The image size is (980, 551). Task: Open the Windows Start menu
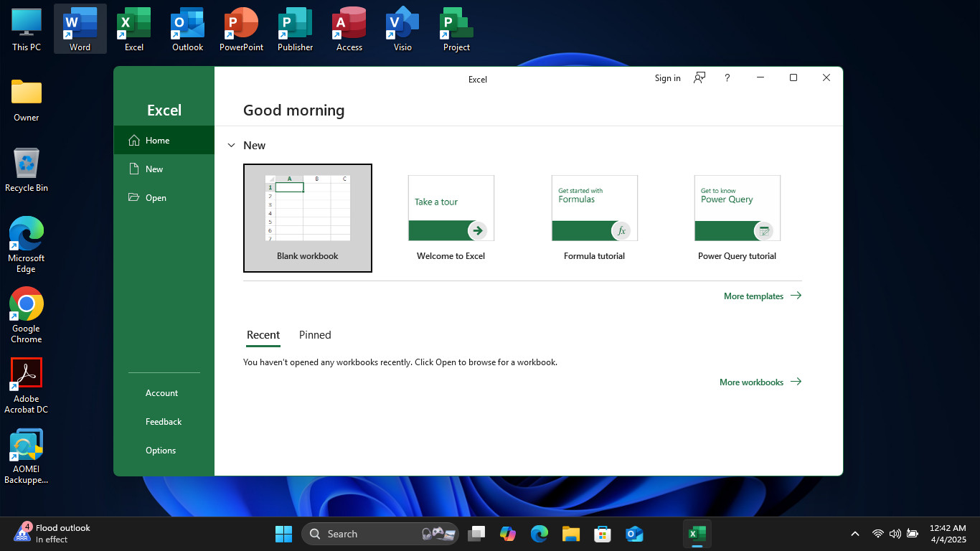pyautogui.click(x=283, y=534)
